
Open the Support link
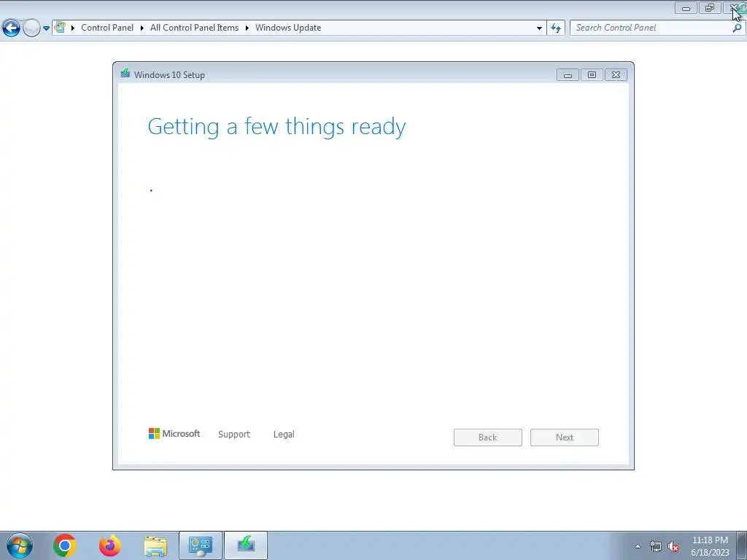pos(234,435)
